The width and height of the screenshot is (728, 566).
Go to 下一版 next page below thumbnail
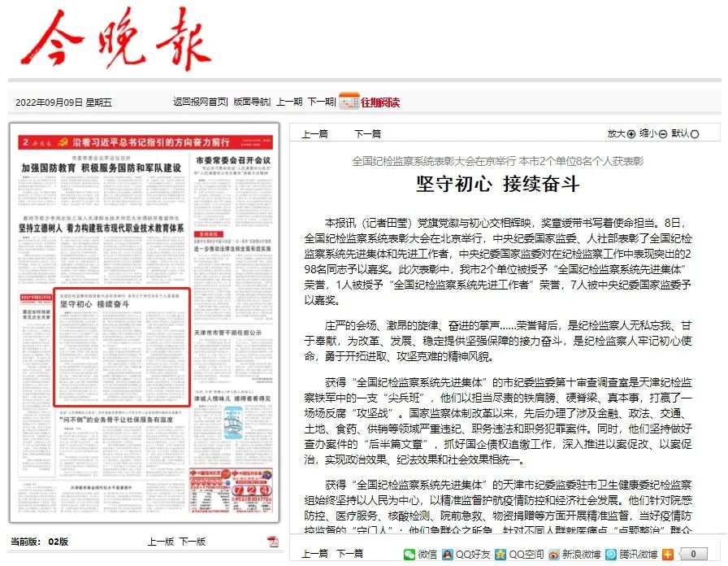click(193, 542)
